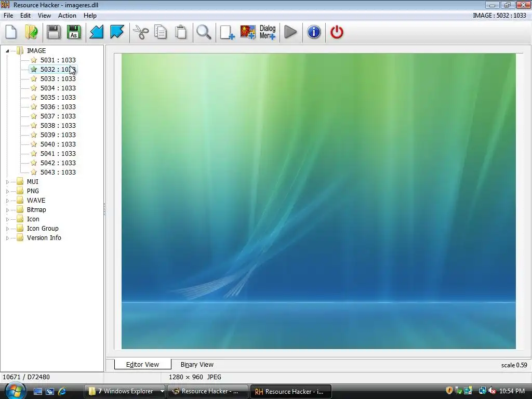The width and height of the screenshot is (532, 399).
Task: Open Find with the magnifying glass
Action: pyautogui.click(x=204, y=32)
